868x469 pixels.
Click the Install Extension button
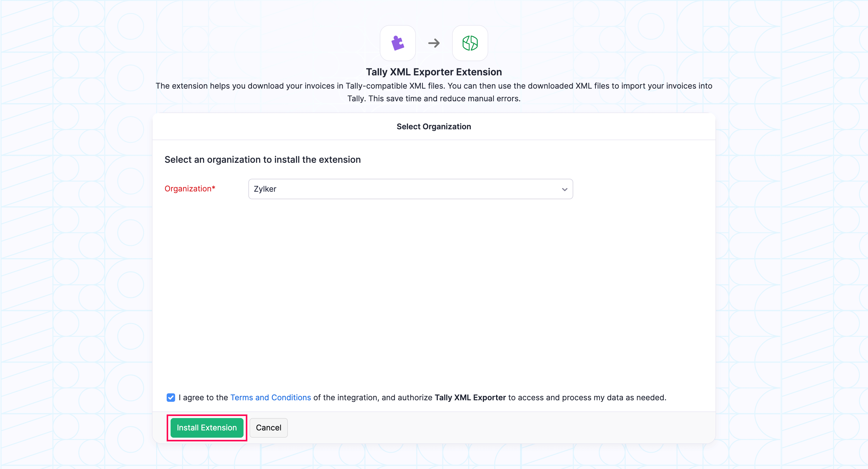[206, 428]
